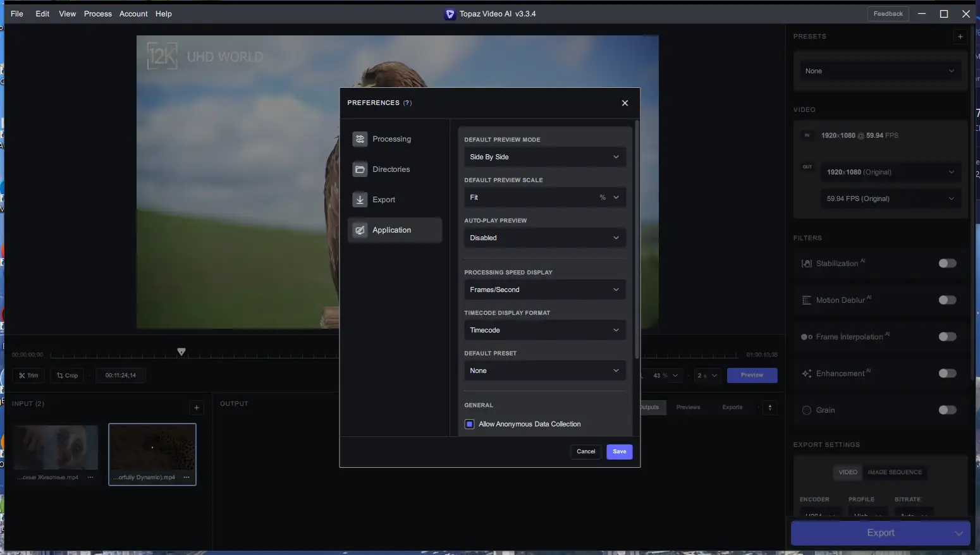This screenshot has width=980, height=555.
Task: Click the sort arrows beside Exports tab
Action: pos(770,408)
